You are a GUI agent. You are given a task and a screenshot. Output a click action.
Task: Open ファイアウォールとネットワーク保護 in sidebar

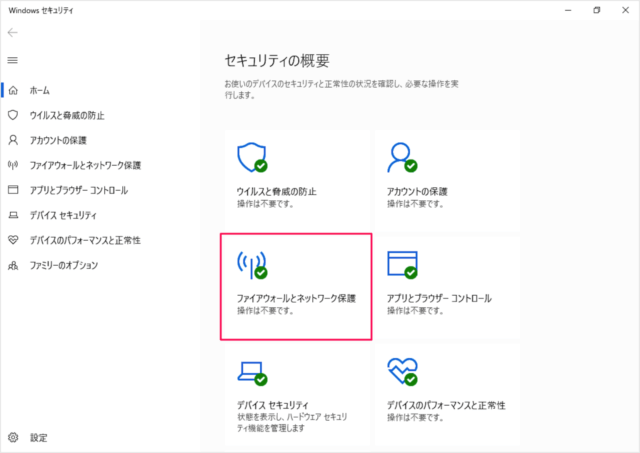pos(85,165)
